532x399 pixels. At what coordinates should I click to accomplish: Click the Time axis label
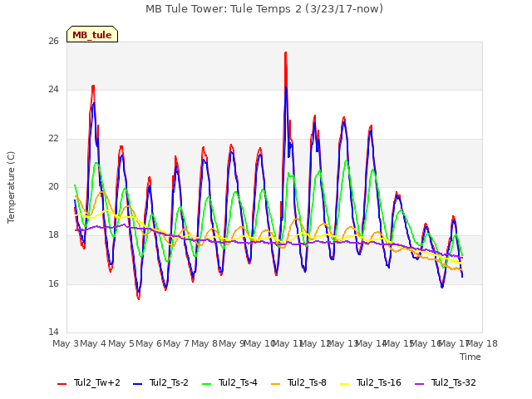(x=470, y=357)
